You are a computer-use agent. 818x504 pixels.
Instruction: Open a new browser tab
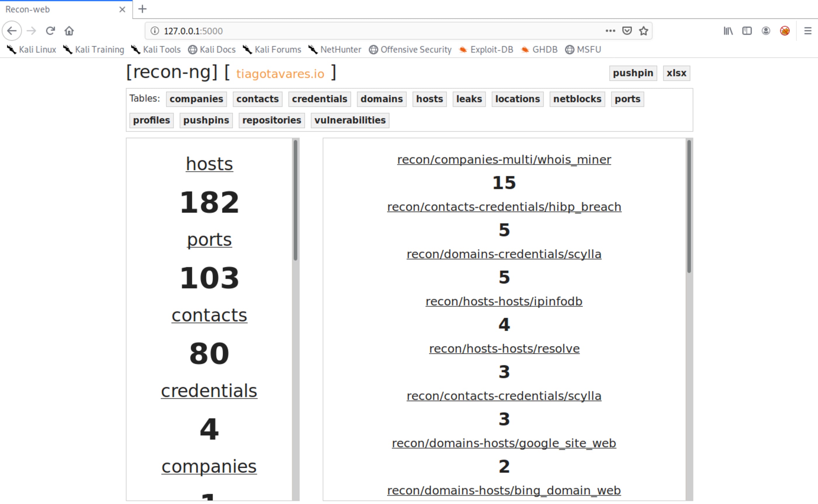click(x=142, y=9)
